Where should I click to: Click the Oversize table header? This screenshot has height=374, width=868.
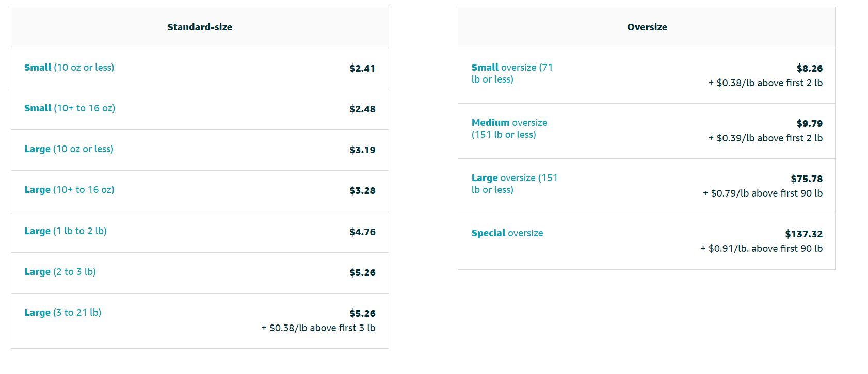[x=647, y=27]
